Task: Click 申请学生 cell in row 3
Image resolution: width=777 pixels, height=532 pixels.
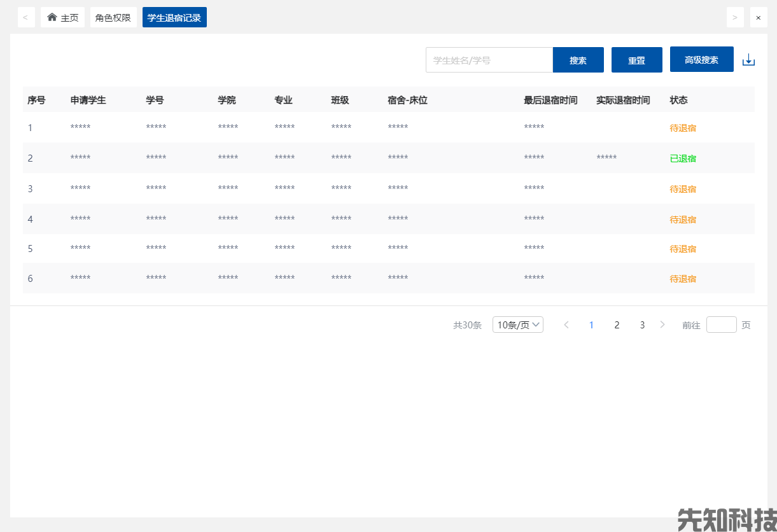Action: pos(80,188)
